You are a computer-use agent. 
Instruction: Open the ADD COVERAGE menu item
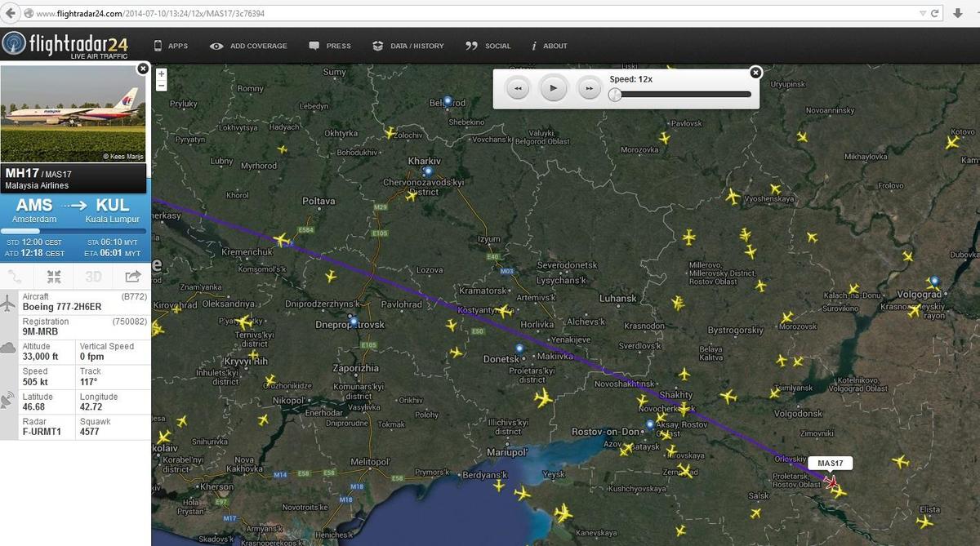pyautogui.click(x=249, y=46)
